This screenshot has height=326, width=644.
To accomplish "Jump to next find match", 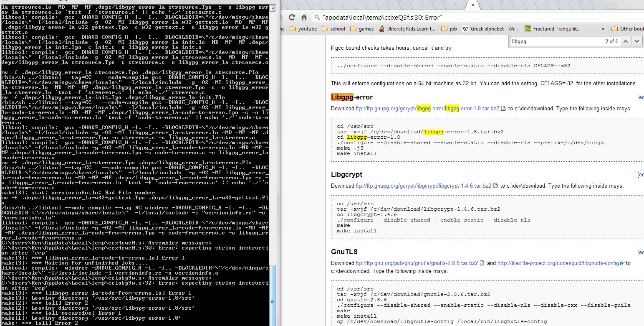I will coord(636,41).
